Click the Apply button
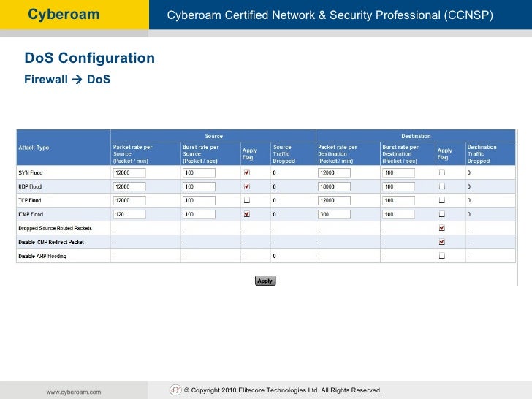This screenshot has width=532, height=399. [265, 281]
